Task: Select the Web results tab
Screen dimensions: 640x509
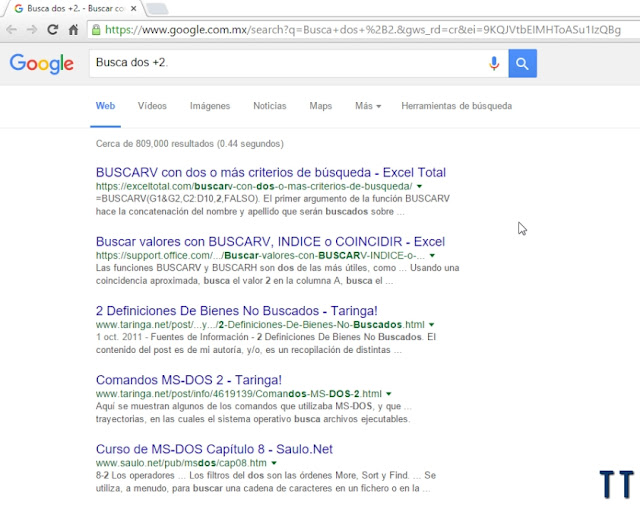Action: click(x=105, y=106)
